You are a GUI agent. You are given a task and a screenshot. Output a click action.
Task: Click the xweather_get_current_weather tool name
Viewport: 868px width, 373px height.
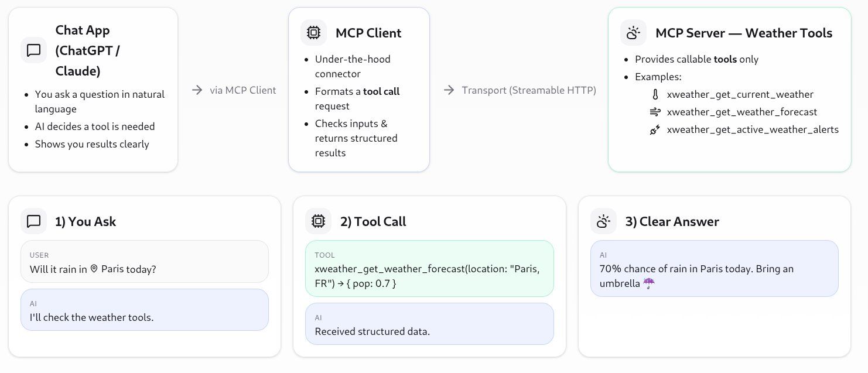click(x=740, y=94)
